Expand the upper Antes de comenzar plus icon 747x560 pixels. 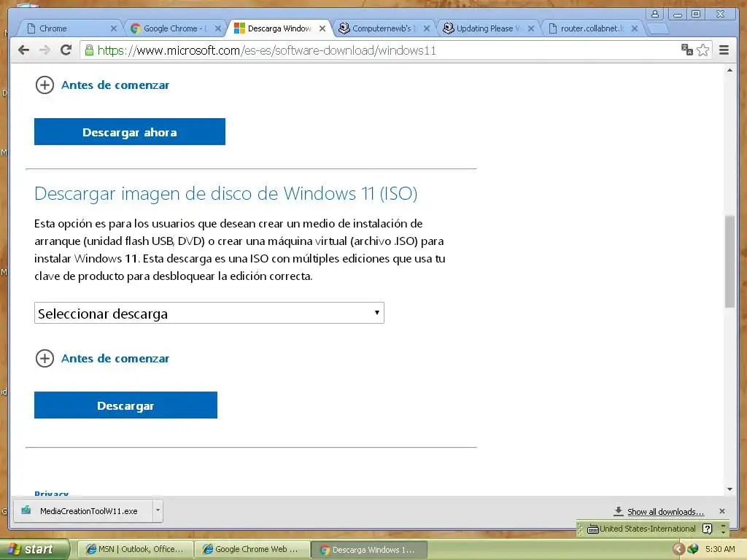(44, 85)
